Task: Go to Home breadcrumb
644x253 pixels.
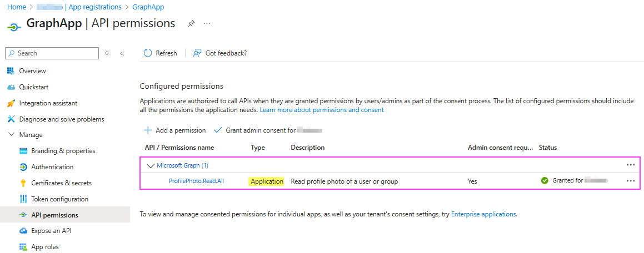Action: pyautogui.click(x=16, y=7)
